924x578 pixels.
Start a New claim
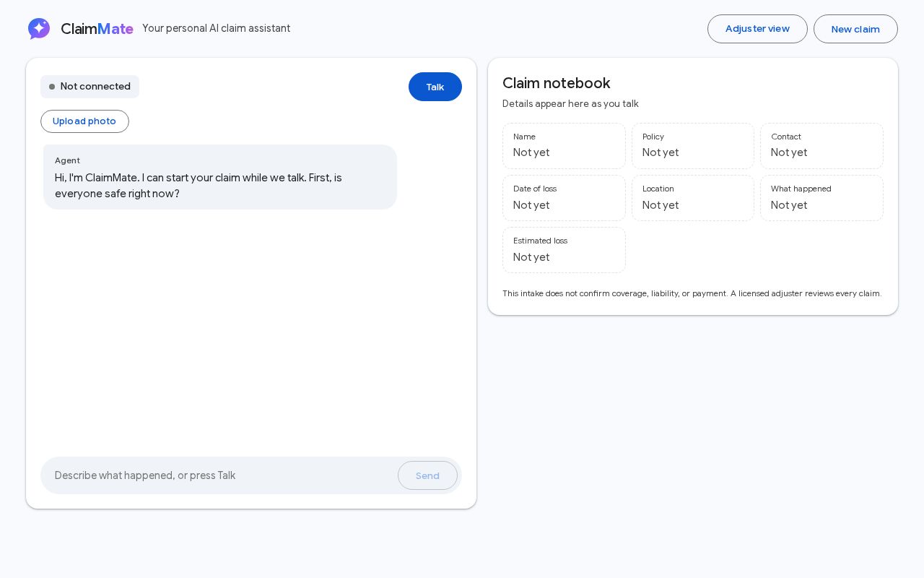pyautogui.click(x=855, y=29)
